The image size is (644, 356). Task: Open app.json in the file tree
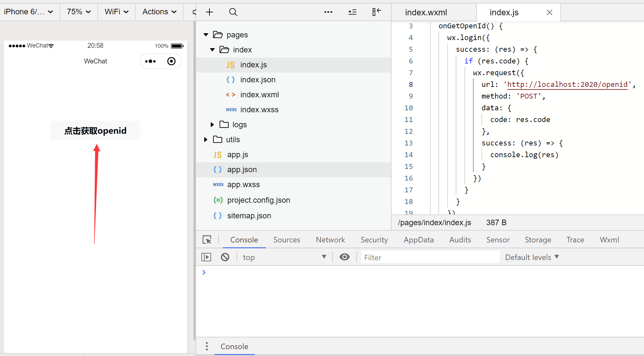coord(293,170)
